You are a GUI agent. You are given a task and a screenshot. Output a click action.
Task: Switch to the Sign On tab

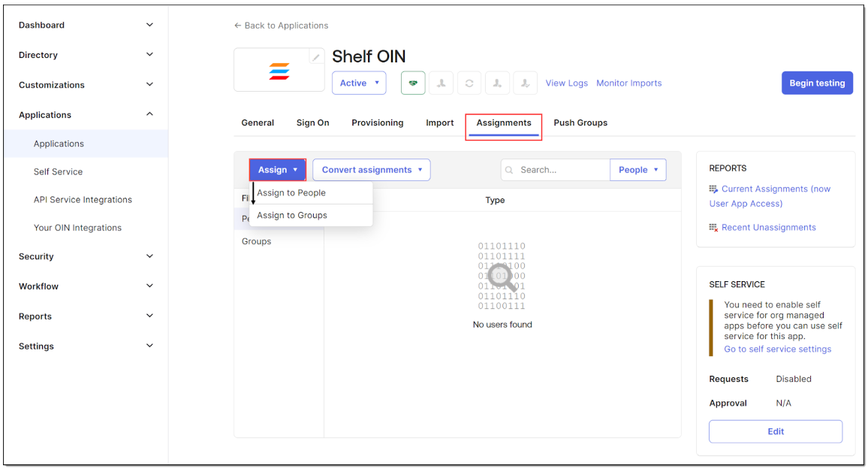point(313,123)
